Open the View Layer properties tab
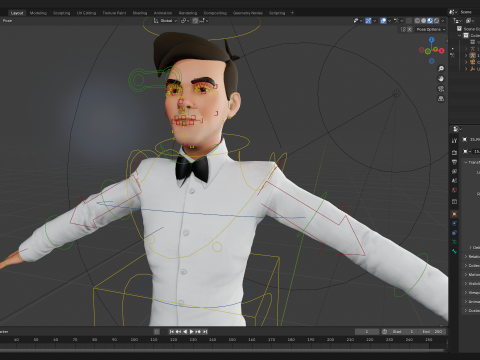This screenshot has height=360, width=480. coord(454,171)
